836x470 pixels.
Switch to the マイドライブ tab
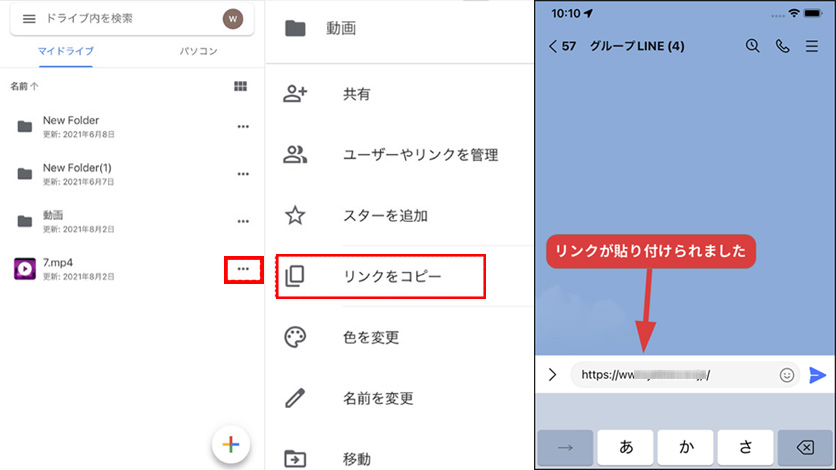coord(66,51)
